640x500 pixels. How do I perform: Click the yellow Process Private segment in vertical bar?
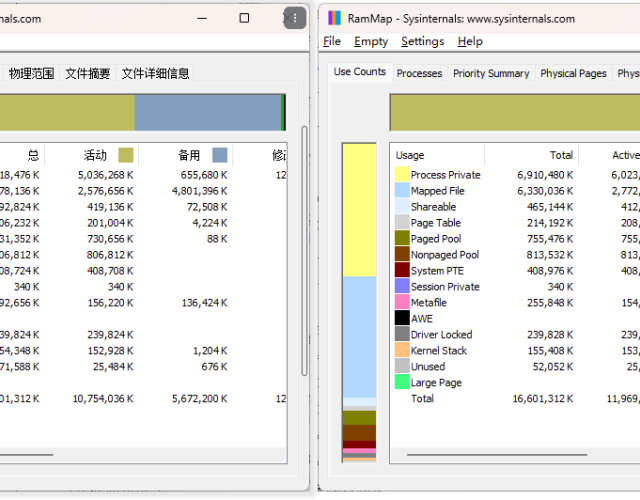tap(359, 210)
